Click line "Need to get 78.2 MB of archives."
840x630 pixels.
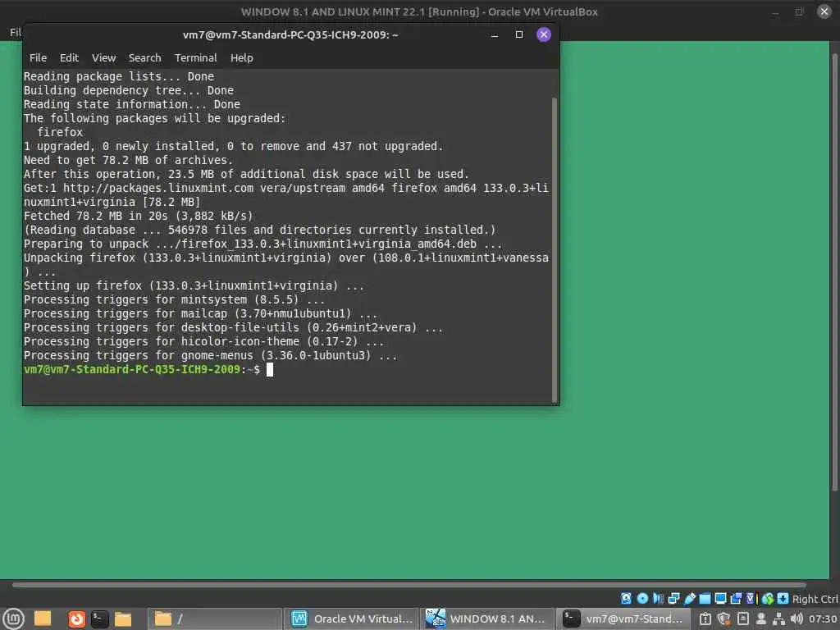(x=129, y=160)
